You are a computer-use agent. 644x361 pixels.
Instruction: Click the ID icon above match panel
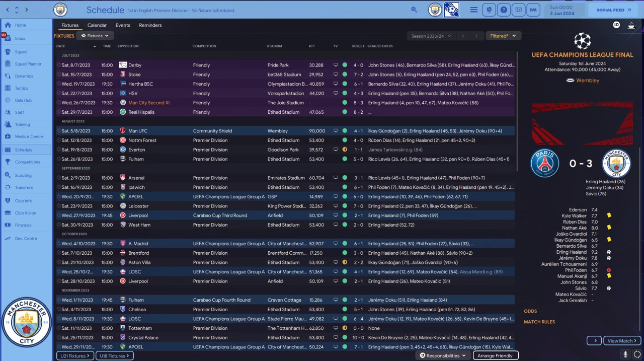tap(616, 25)
